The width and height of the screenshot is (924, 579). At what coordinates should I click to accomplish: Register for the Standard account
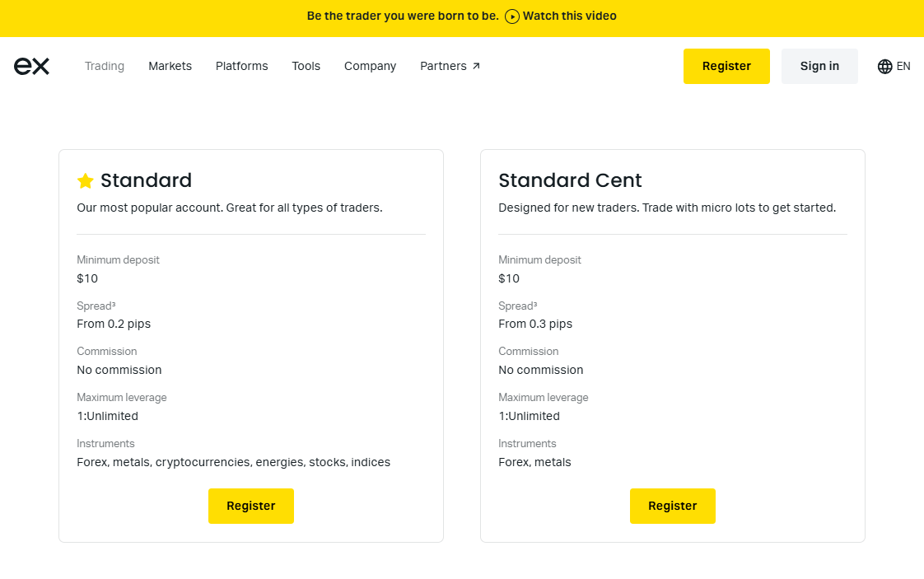pyautogui.click(x=250, y=506)
